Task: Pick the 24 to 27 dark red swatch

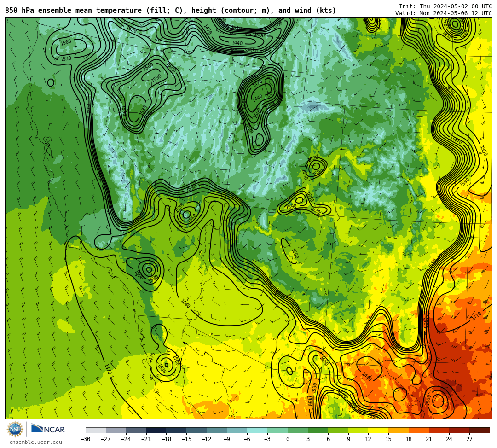Action: pos(460,430)
